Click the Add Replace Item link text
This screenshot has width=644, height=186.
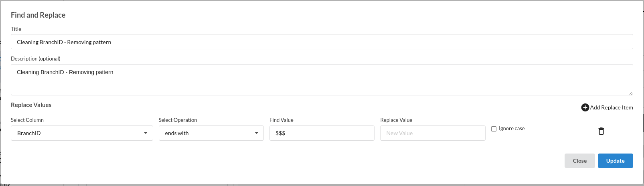point(612,107)
